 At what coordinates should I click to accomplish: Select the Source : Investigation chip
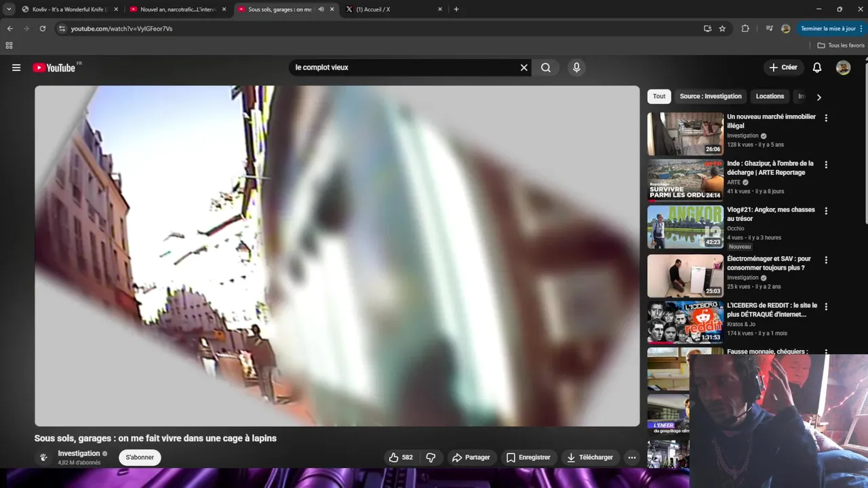[711, 96]
